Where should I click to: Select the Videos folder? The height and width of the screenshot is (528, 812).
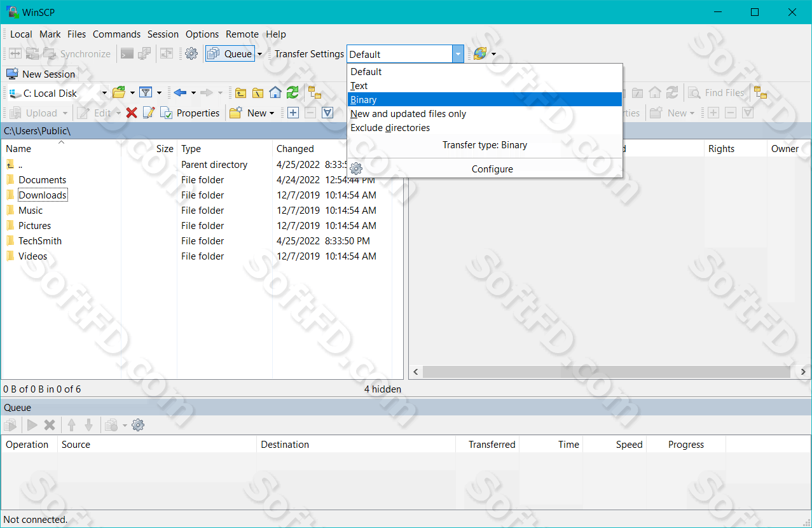(32, 256)
